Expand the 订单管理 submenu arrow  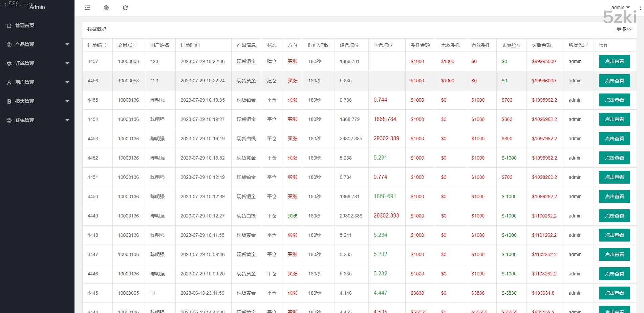[67, 63]
